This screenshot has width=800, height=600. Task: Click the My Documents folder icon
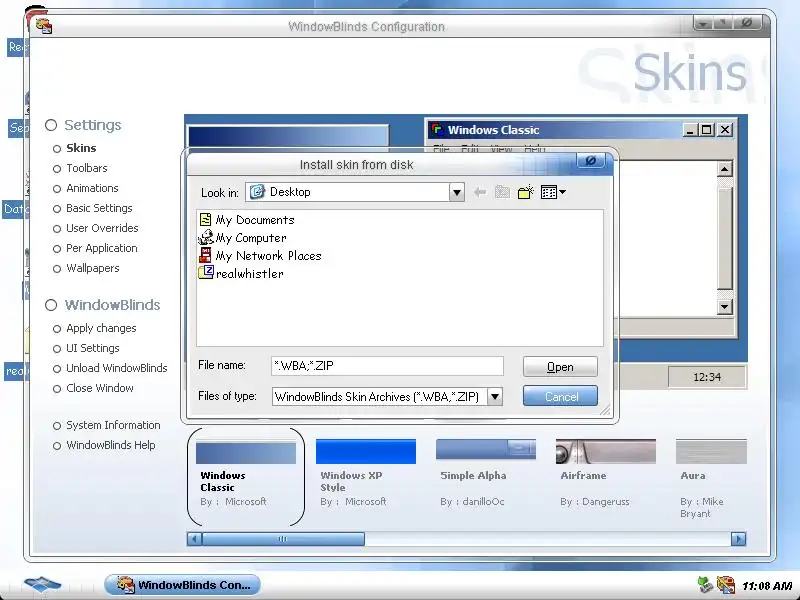[x=206, y=220]
